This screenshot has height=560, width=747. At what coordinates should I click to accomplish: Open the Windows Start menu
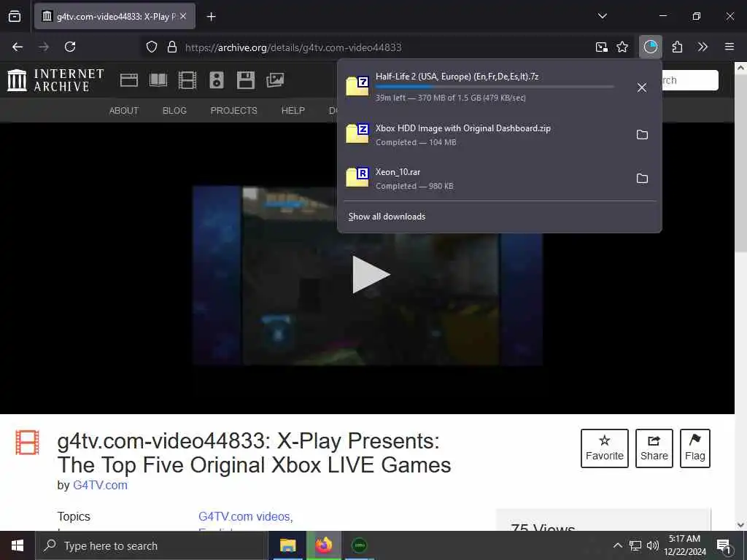tap(18, 545)
